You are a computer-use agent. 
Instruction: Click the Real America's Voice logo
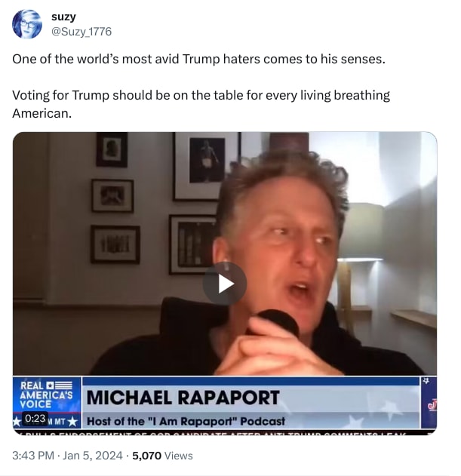click(x=47, y=395)
